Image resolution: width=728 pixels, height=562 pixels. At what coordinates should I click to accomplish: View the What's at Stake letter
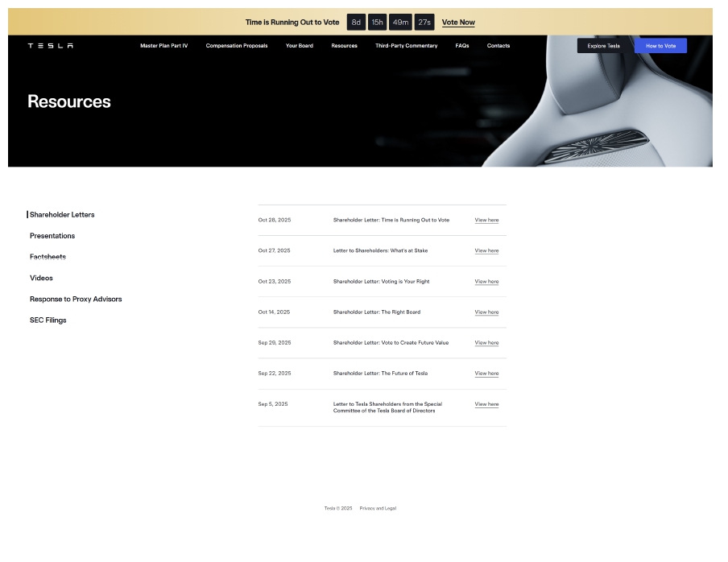486,250
